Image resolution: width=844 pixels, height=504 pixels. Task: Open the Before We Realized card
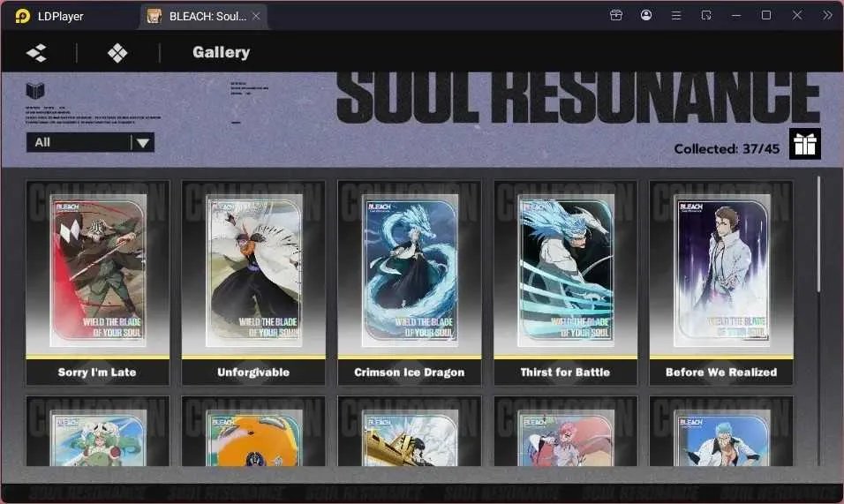click(x=721, y=283)
